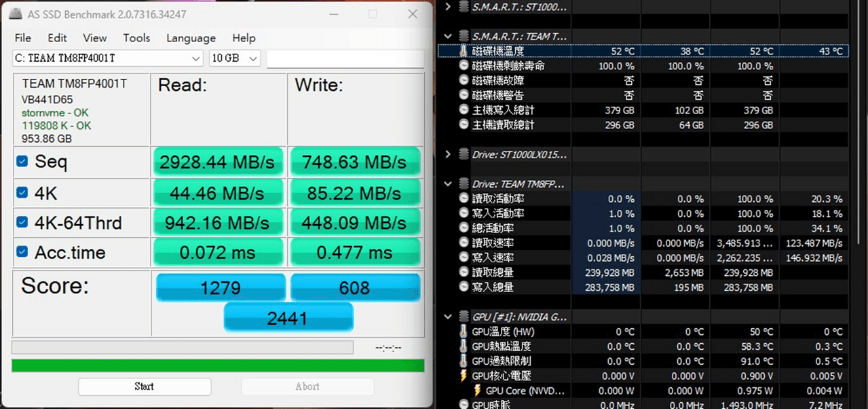
Task: Open the drive selection dropdown C: TEAM TM8FP4001T
Action: click(x=108, y=58)
